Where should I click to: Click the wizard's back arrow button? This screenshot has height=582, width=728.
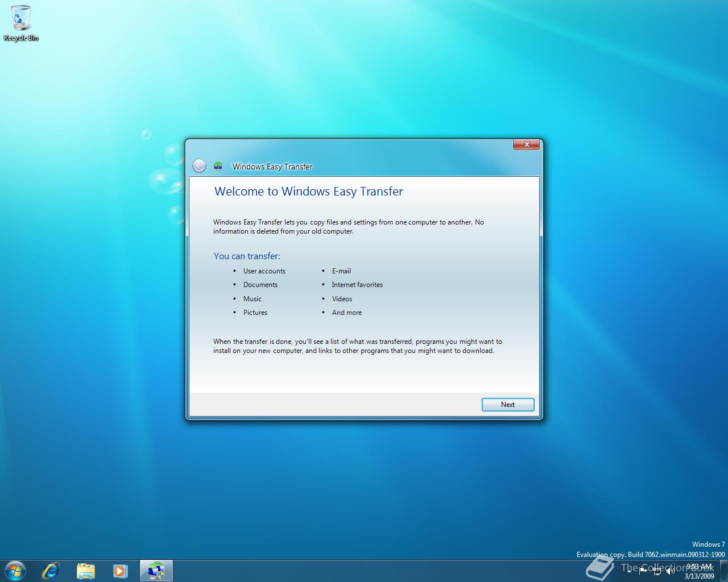(x=199, y=165)
